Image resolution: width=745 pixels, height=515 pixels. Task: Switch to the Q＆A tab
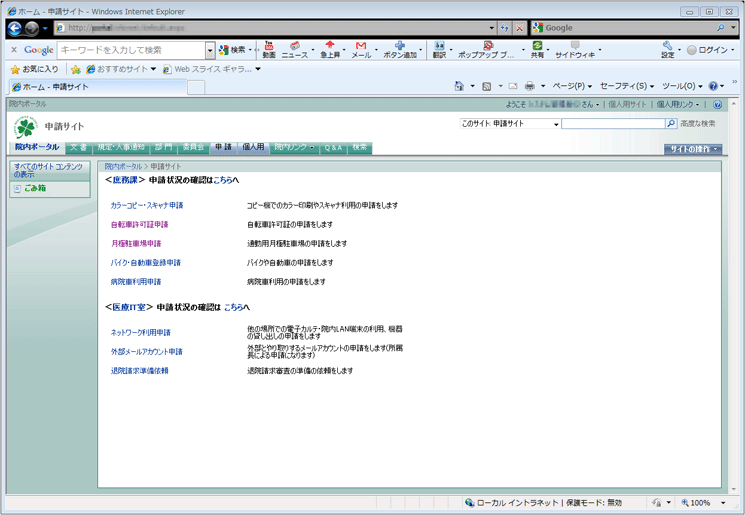pyautogui.click(x=333, y=147)
